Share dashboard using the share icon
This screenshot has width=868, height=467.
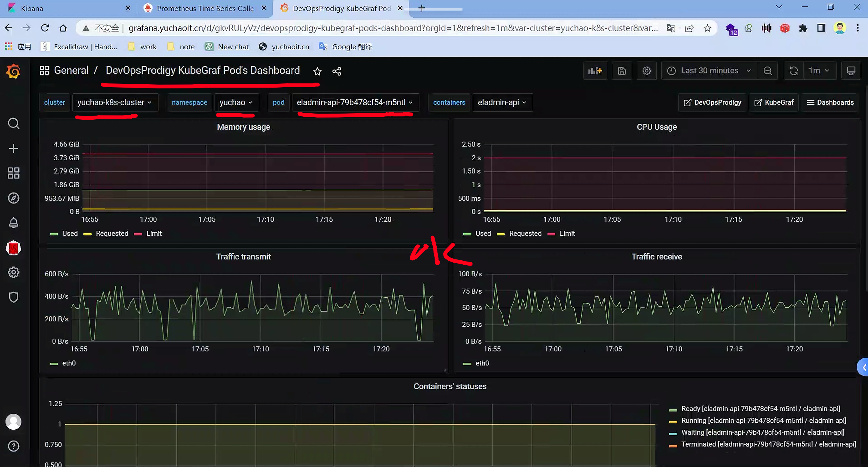[337, 72]
